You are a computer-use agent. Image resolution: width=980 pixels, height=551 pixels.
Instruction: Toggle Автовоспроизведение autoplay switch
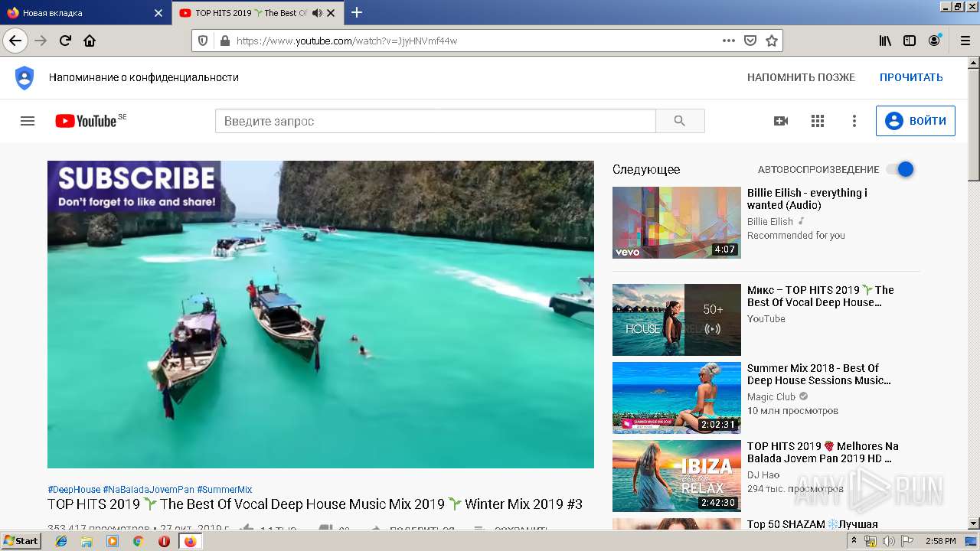click(900, 169)
